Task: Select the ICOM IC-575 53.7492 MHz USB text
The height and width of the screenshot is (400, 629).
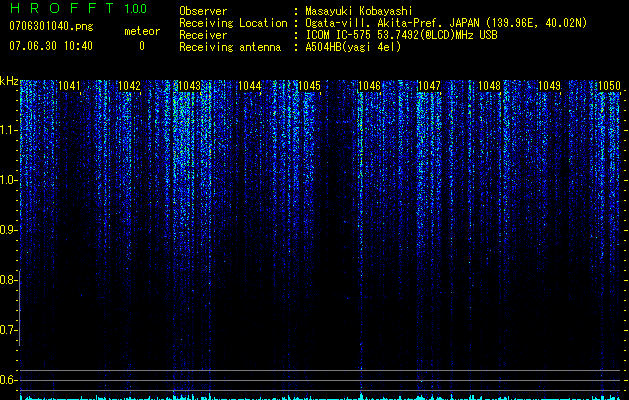Action: [x=402, y=35]
